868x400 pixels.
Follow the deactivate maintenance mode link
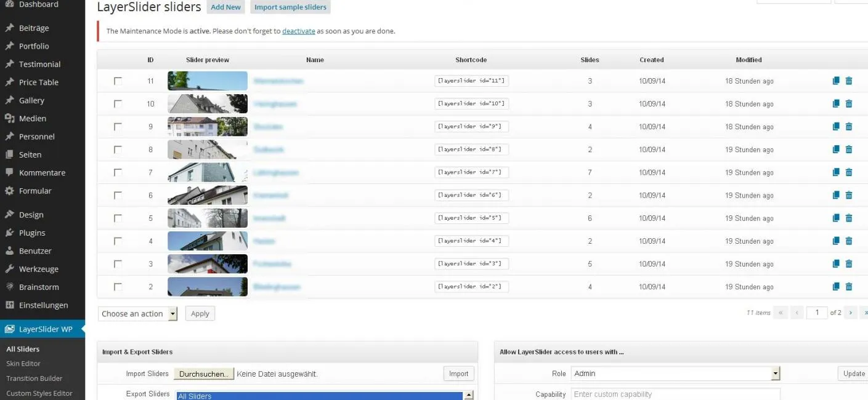click(299, 31)
